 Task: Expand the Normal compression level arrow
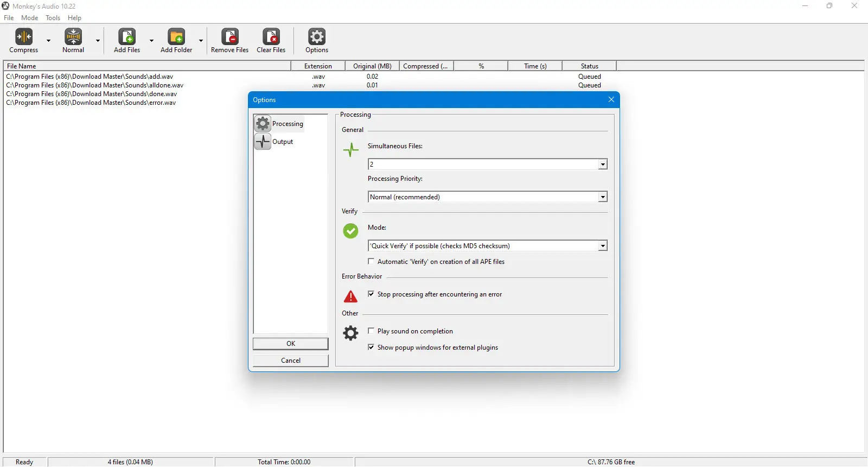point(98,41)
